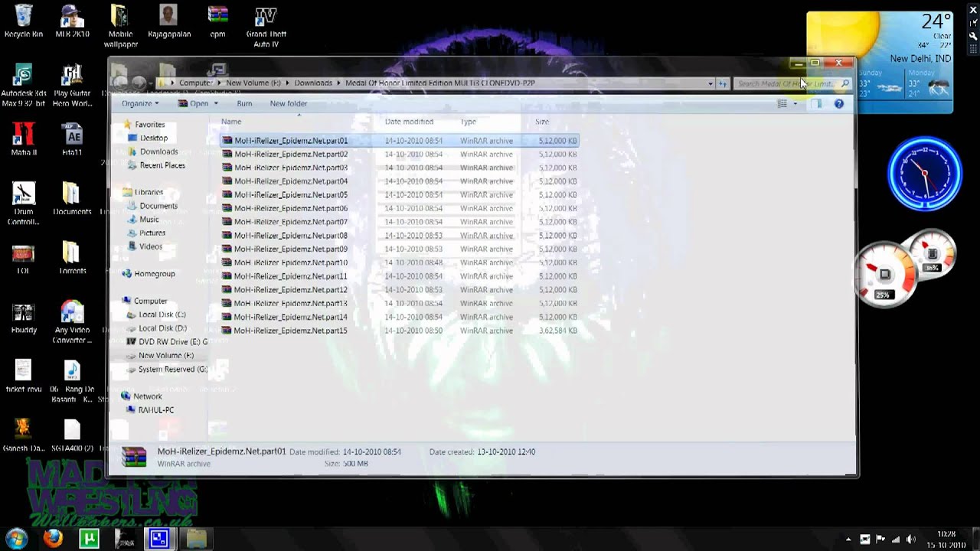Open Rajagopalan desktop icon
The image size is (980, 551).
pyautogui.click(x=168, y=21)
